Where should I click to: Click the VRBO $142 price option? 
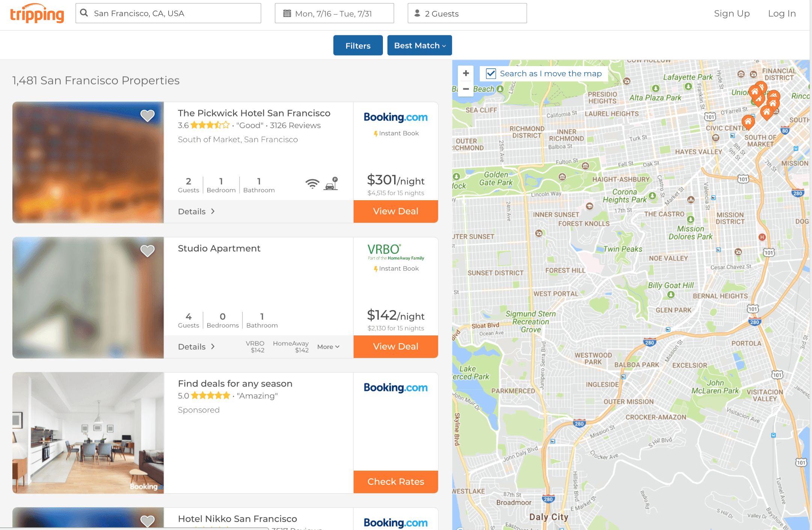click(x=255, y=347)
